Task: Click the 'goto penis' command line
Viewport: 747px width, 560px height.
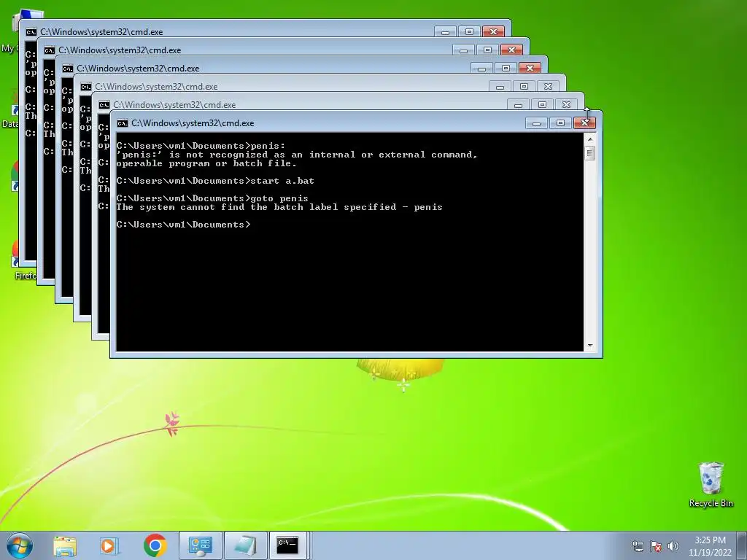Action: (212, 198)
